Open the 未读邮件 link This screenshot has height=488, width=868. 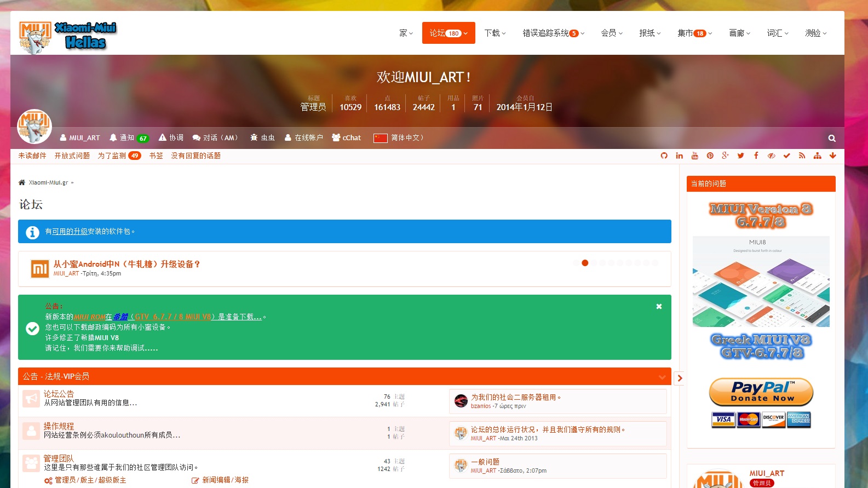coord(32,156)
